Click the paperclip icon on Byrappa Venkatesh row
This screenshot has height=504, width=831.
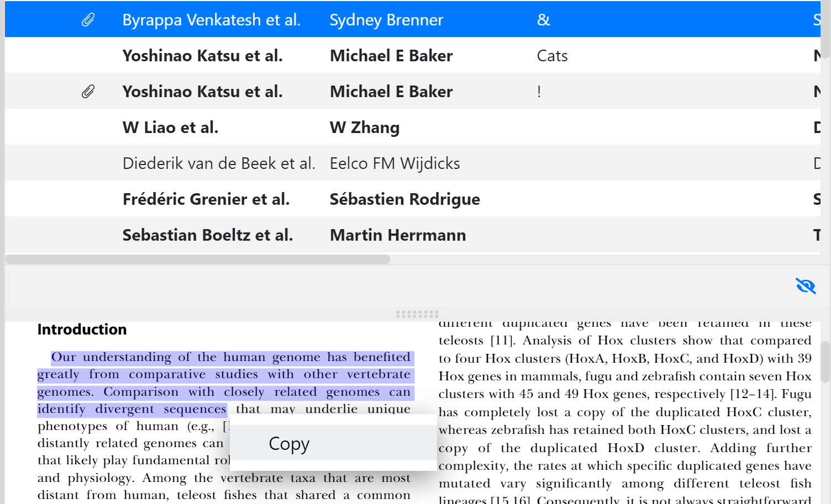click(88, 20)
